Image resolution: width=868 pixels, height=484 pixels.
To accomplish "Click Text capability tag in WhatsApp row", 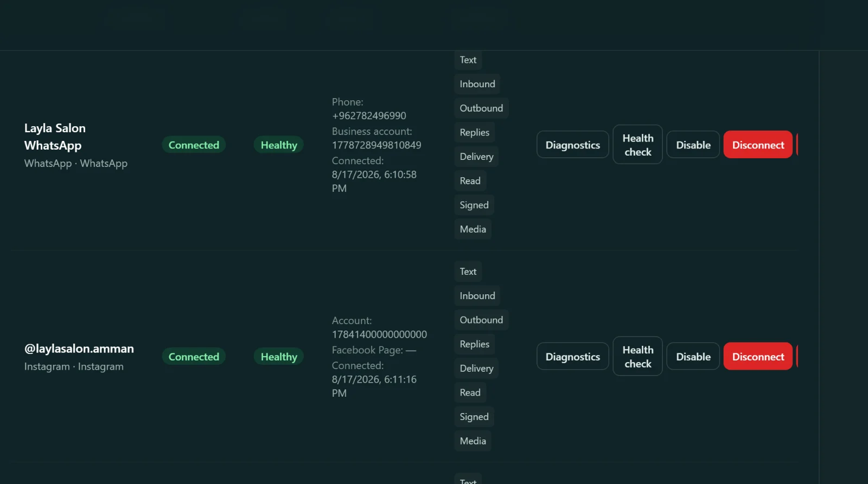I will pos(468,60).
